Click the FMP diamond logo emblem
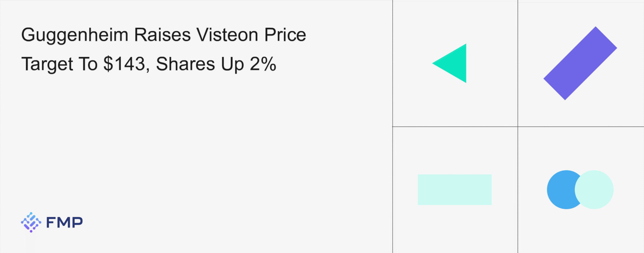 [31, 222]
